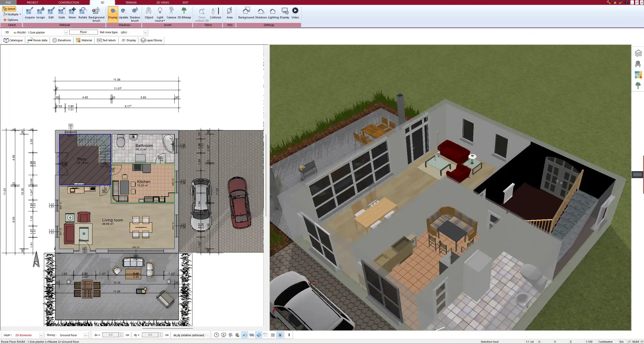Toggle the grid display in the status bar

point(273,335)
